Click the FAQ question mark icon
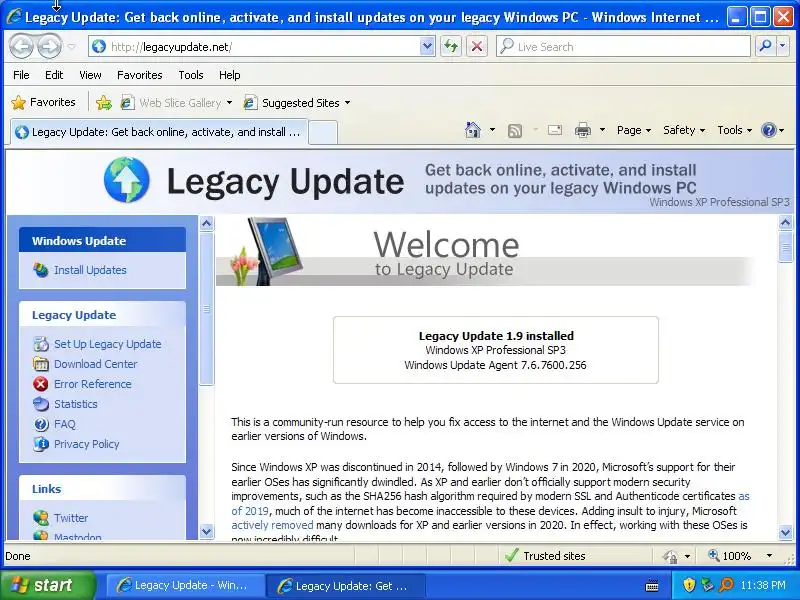Image resolution: width=800 pixels, height=600 pixels. [x=41, y=424]
